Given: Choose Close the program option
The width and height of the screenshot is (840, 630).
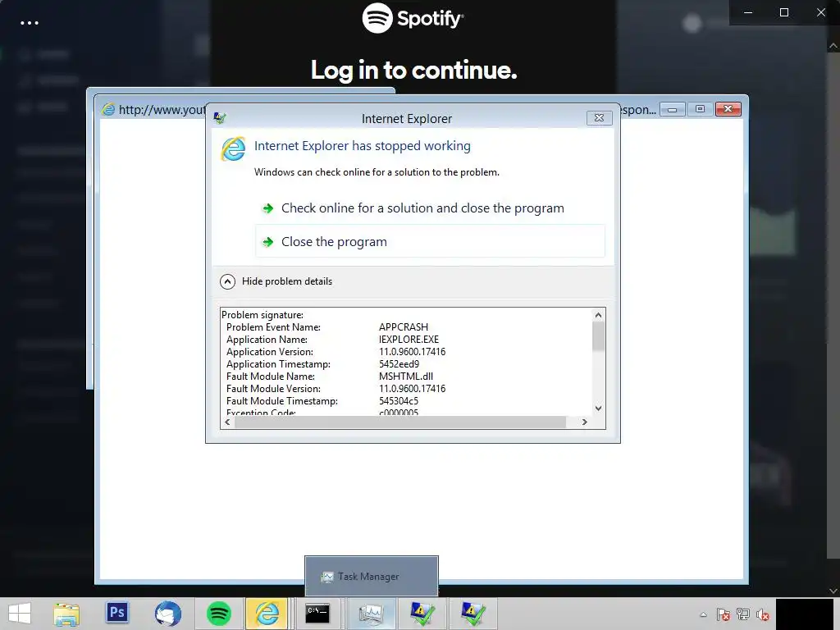Looking at the screenshot, I should click(x=430, y=242).
